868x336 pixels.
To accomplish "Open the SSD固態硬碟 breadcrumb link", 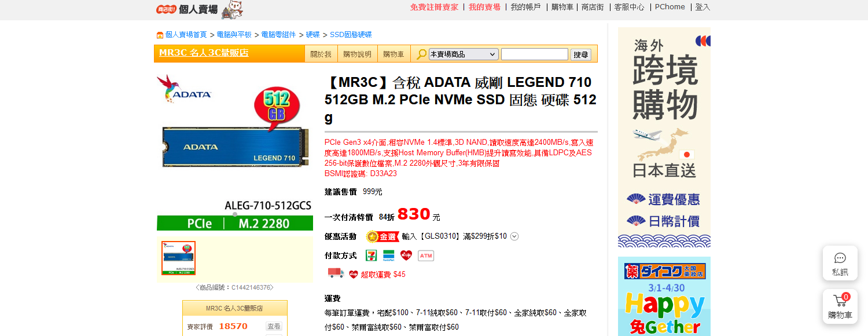I will pos(351,35).
